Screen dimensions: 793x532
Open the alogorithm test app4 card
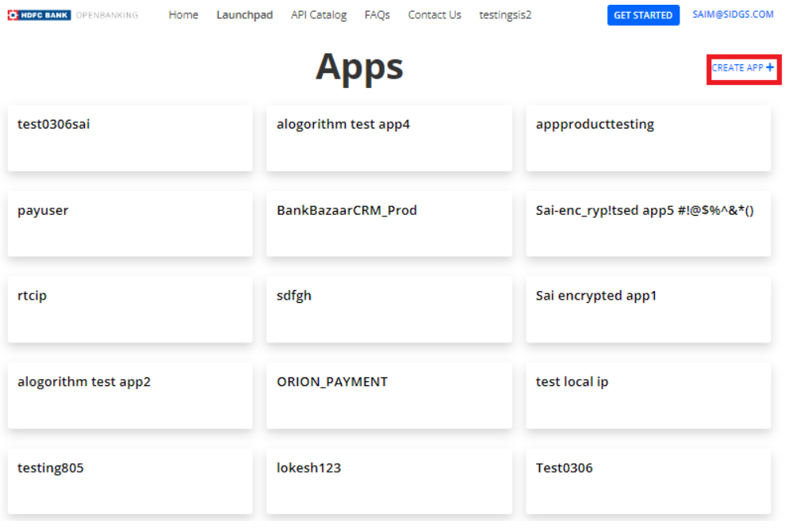[389, 137]
